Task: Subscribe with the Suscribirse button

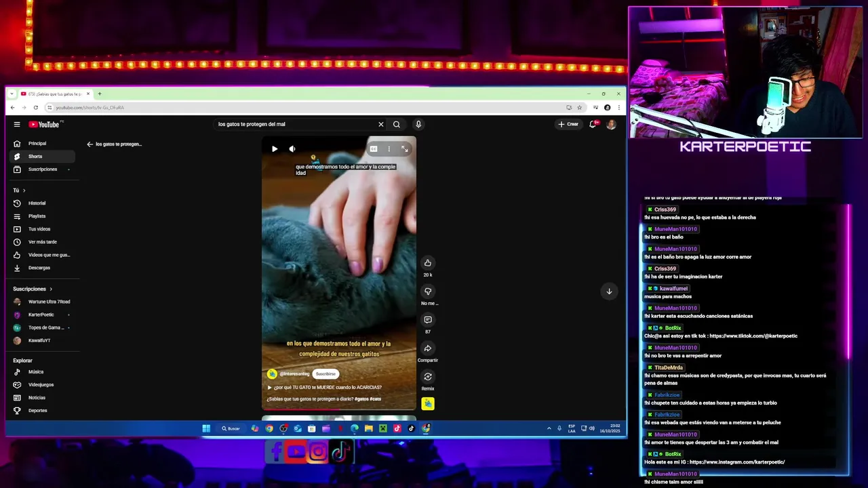Action: 325,373
